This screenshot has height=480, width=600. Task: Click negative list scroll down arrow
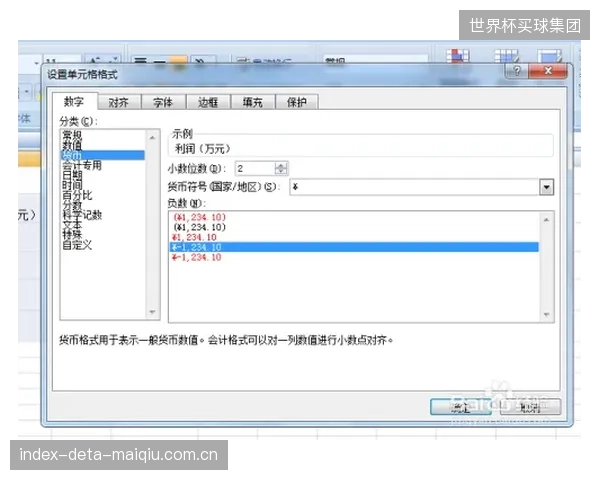point(546,315)
